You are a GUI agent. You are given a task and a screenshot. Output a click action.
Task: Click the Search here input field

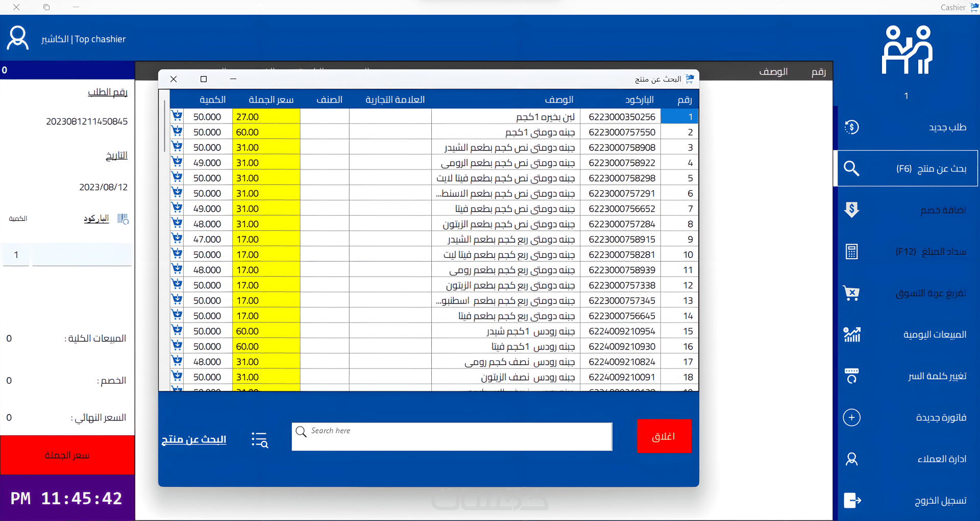(452, 437)
